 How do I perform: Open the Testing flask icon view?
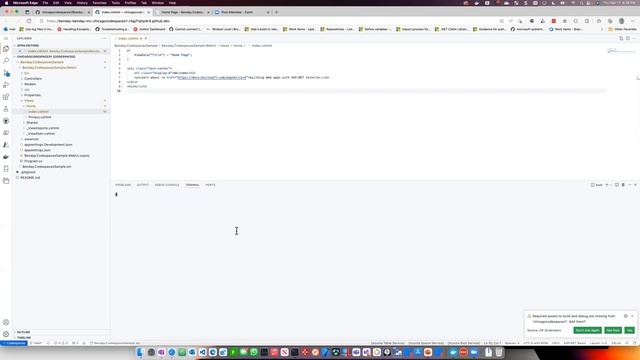6,109
